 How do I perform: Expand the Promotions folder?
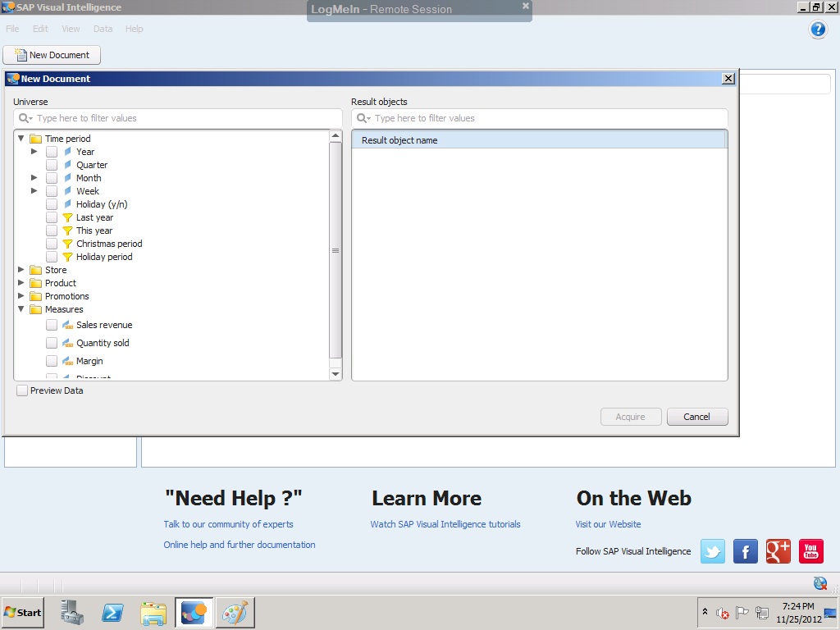pyautogui.click(x=21, y=295)
